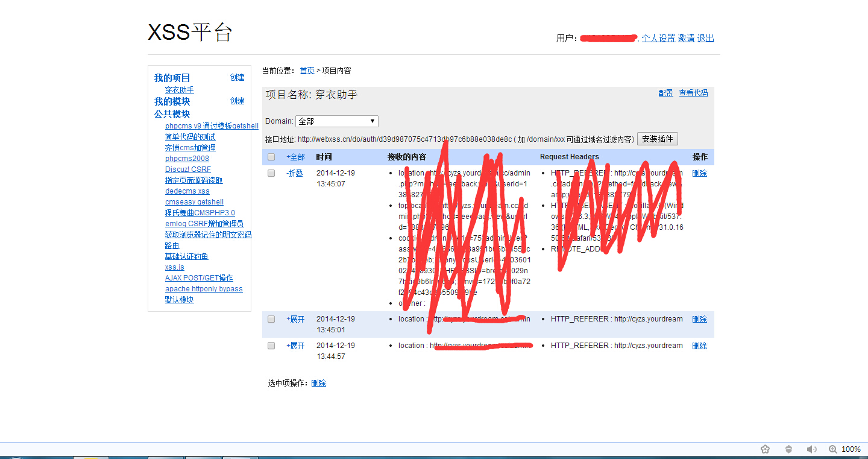Open module phpcms2008
This screenshot has width=868, height=459.
pyautogui.click(x=187, y=159)
